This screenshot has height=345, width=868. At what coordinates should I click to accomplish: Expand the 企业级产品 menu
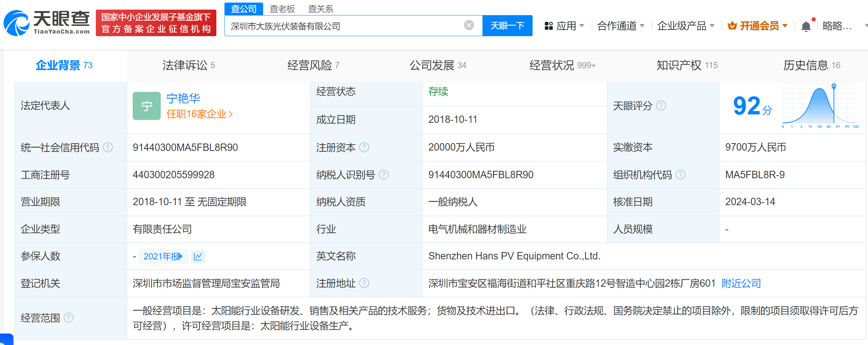tap(686, 26)
